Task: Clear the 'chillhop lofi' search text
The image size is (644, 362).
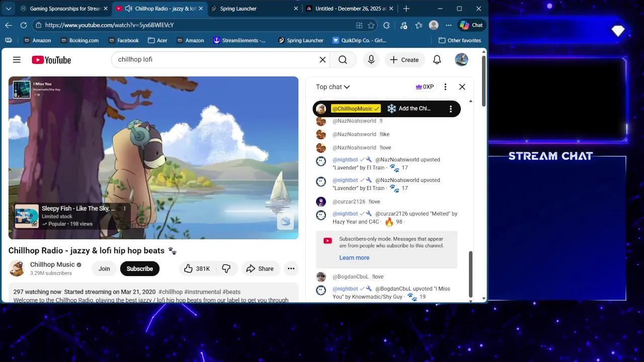Action: tap(323, 60)
